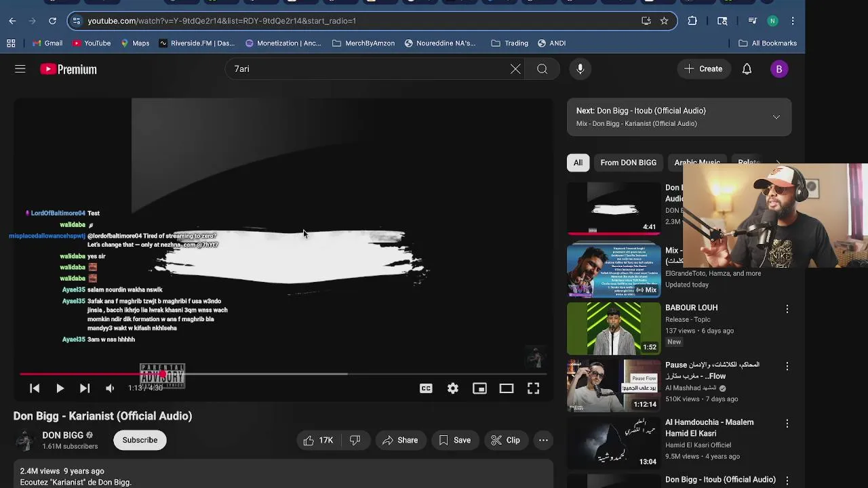Play the video
Image resolution: width=868 pixels, height=488 pixels.
coord(60,388)
